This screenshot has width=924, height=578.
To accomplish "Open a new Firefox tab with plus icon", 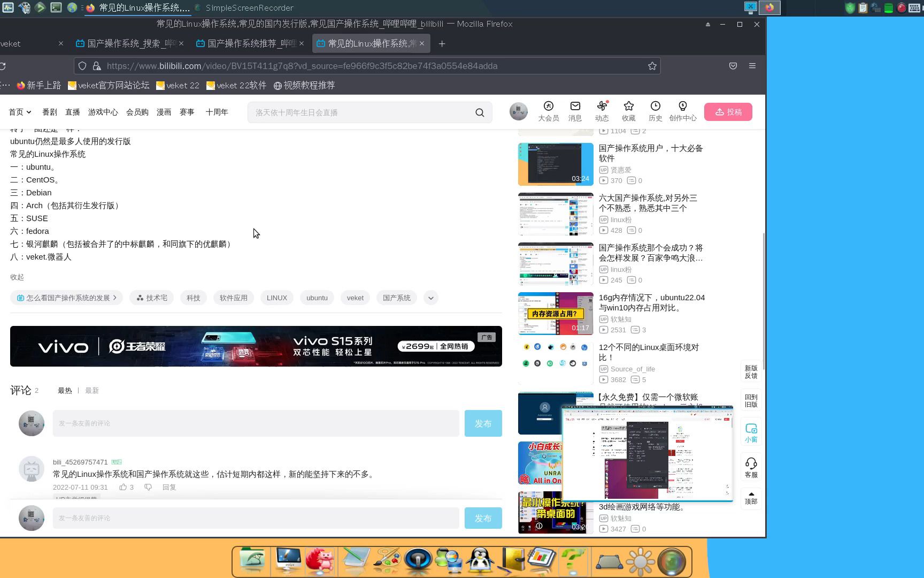I will pos(442,44).
